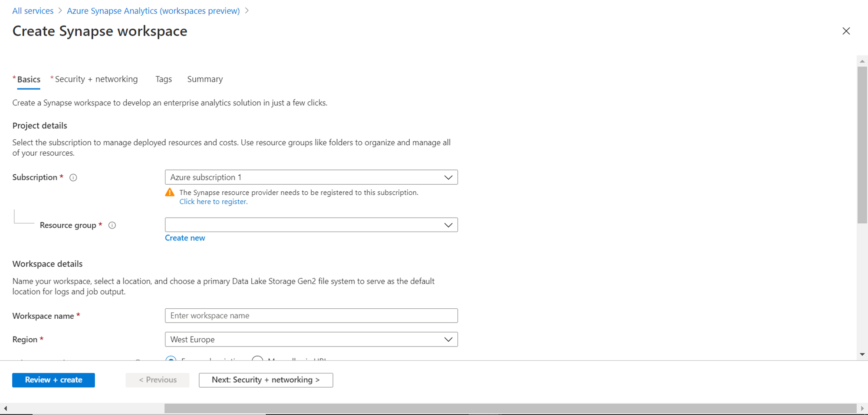Click the vertical scrollbar thumb
This screenshot has width=868, height=415.
point(862,145)
